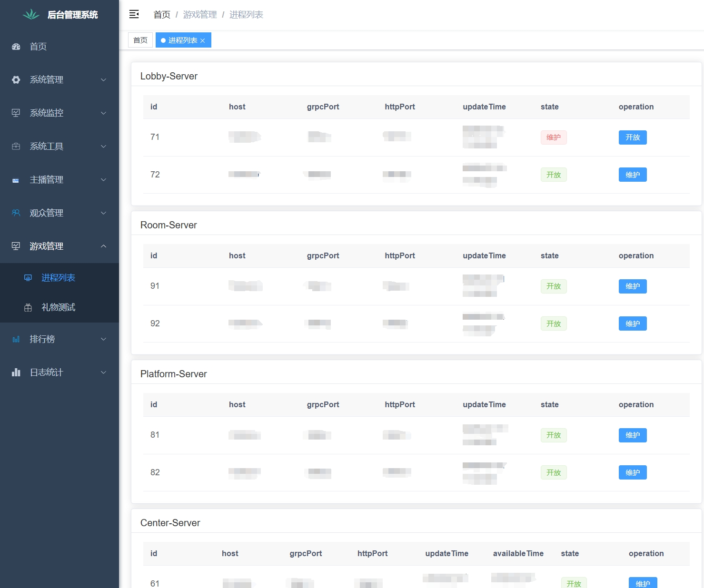Screen dimensions: 704x588
Task: Click id cell 71 in Lobby-Server
Action: coord(155,137)
